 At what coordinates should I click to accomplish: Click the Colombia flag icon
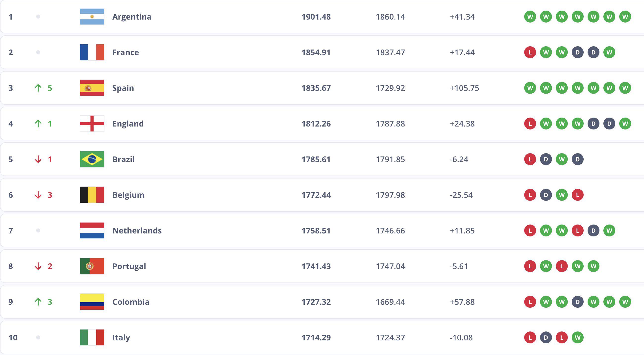pos(92,302)
